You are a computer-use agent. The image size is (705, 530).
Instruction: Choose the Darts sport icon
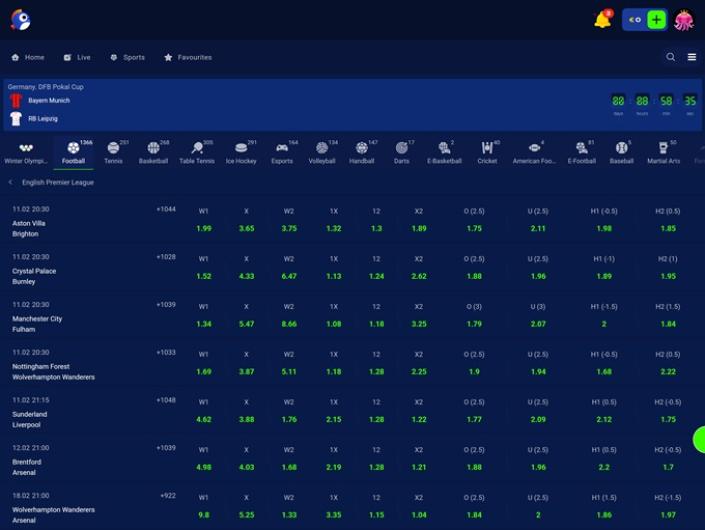401,152
